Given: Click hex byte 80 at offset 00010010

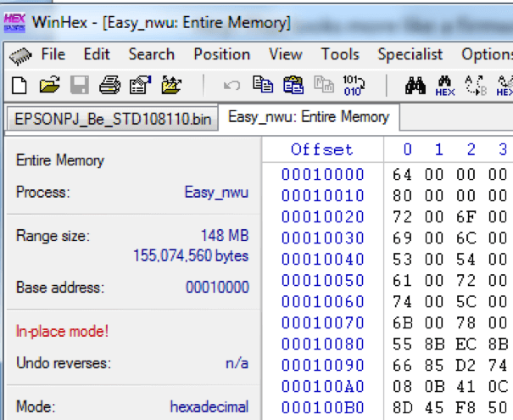Looking at the screenshot, I should click(403, 195).
